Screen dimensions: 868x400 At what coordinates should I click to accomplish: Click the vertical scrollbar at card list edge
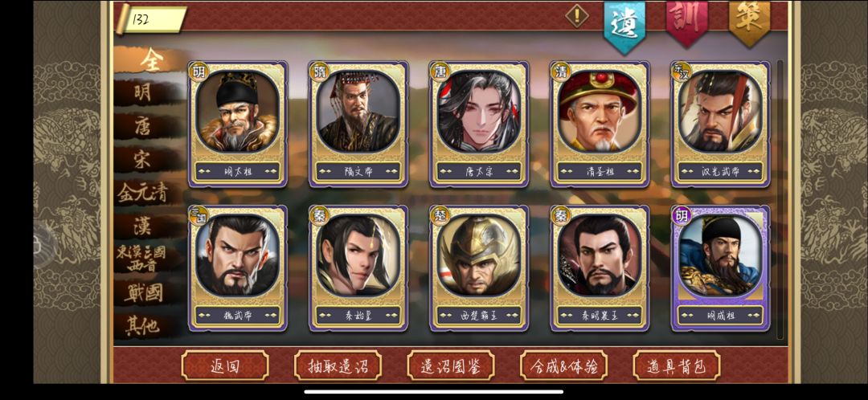tap(780, 199)
